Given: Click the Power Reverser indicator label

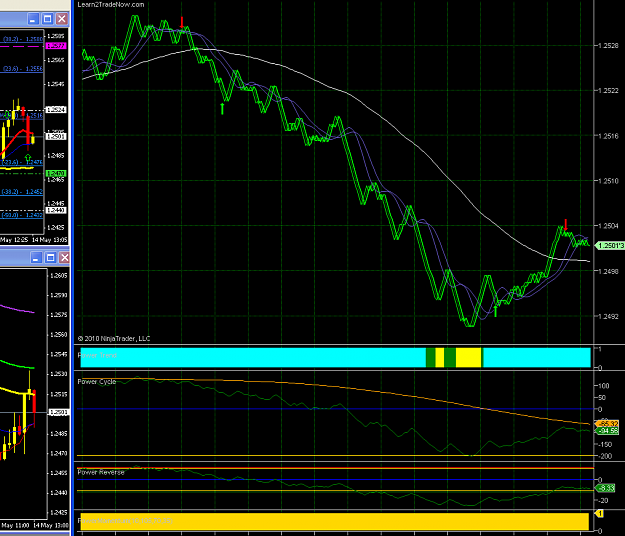Looking at the screenshot, I should (101, 473).
